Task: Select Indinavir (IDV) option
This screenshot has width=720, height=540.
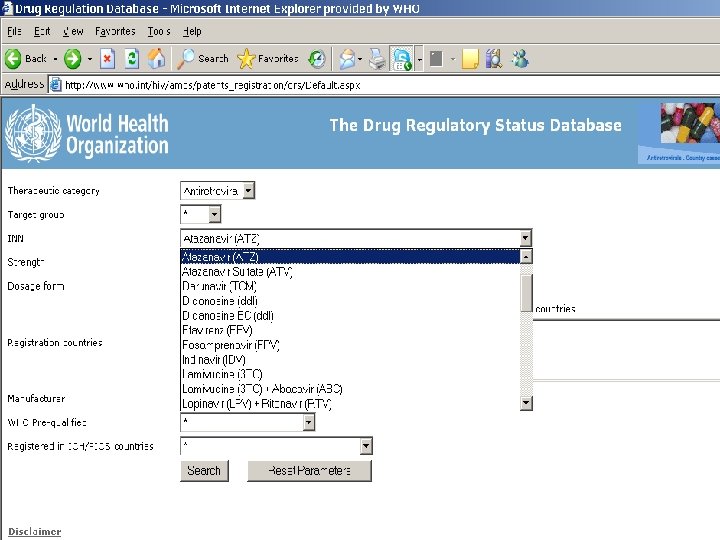Action: click(x=350, y=360)
